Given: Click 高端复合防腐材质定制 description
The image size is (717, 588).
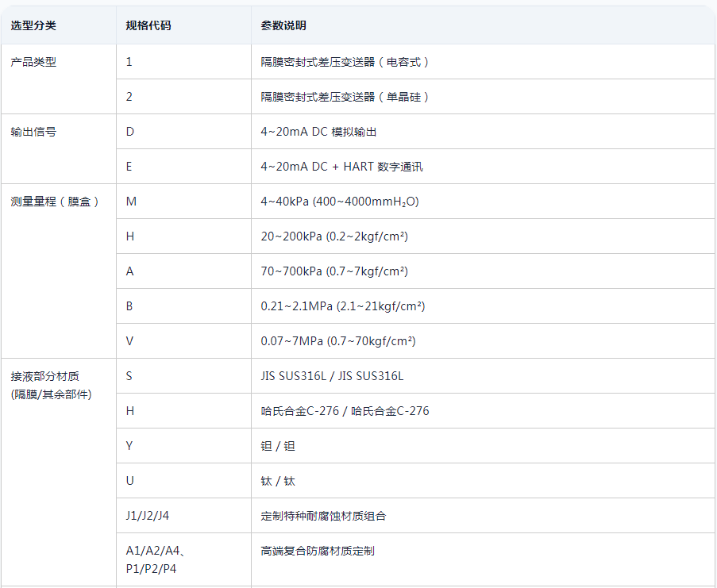Looking at the screenshot, I should [318, 551].
